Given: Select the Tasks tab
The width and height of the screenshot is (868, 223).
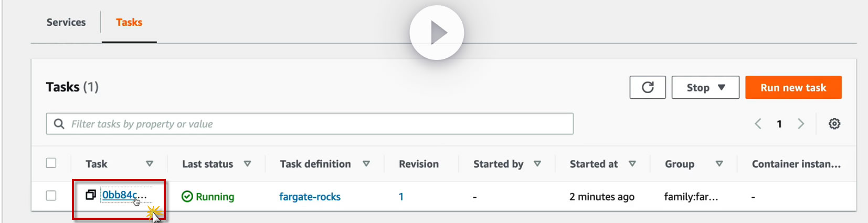Looking at the screenshot, I should (x=129, y=22).
